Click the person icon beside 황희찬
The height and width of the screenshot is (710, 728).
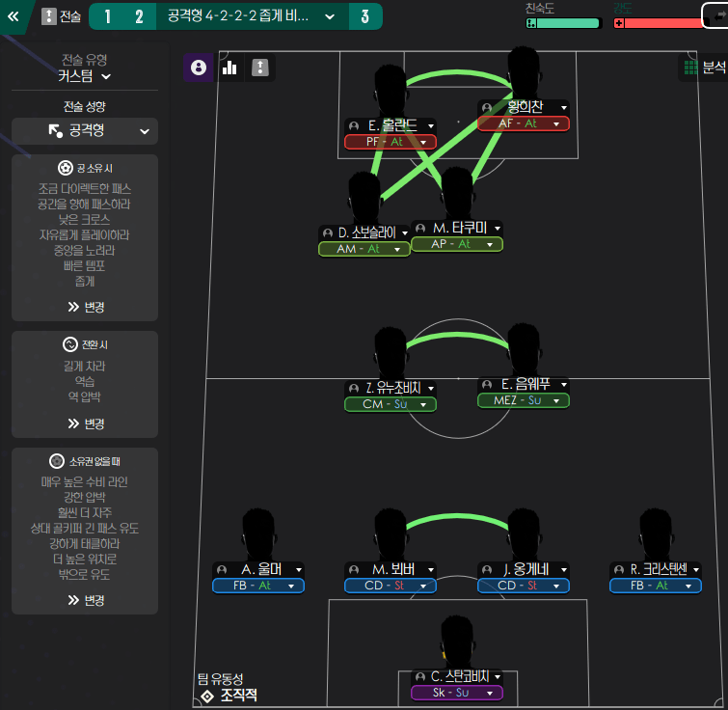(487, 108)
